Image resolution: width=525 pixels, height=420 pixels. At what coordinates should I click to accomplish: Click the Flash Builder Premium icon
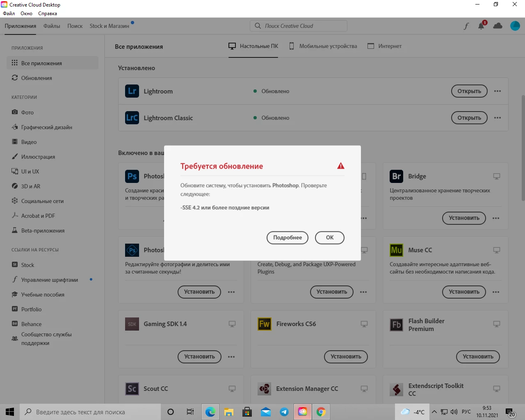click(397, 325)
